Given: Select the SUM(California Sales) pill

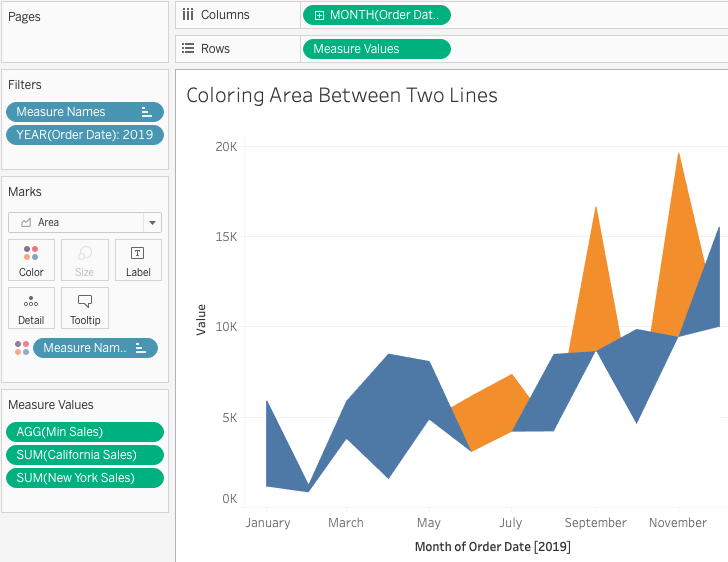Looking at the screenshot, I should point(85,455).
